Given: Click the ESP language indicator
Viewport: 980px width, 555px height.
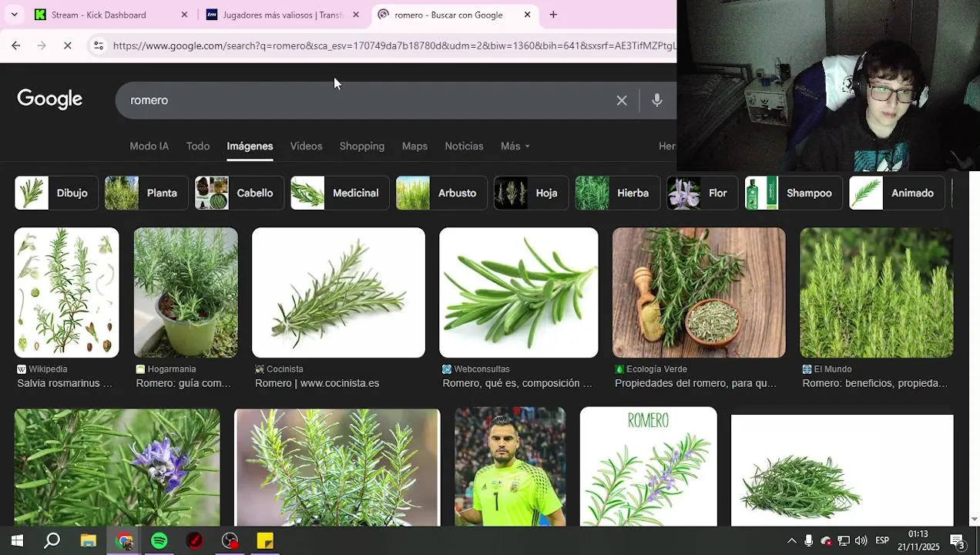Looking at the screenshot, I should point(882,540).
